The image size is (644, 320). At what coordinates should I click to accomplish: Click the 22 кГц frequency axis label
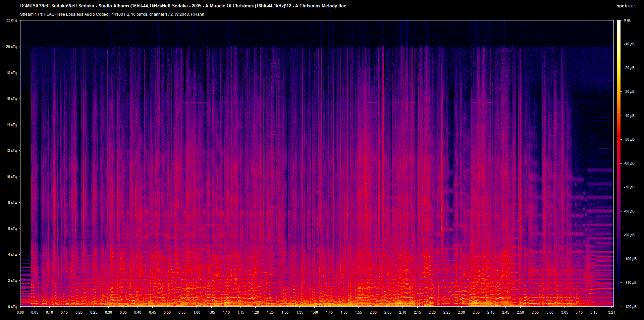tap(11, 20)
